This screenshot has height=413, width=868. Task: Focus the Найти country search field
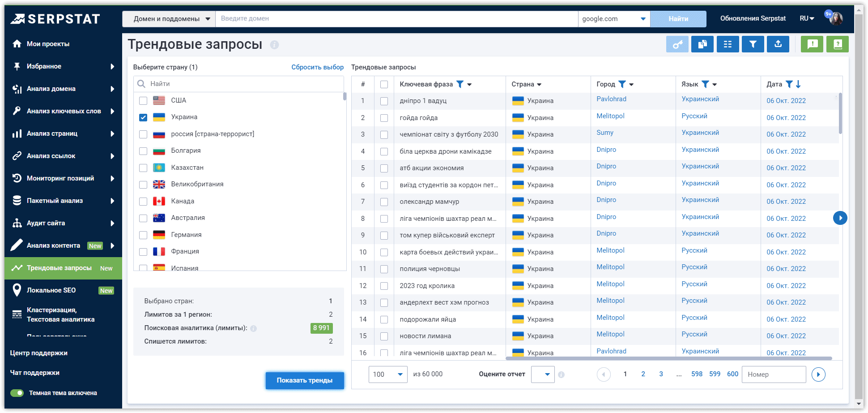239,84
